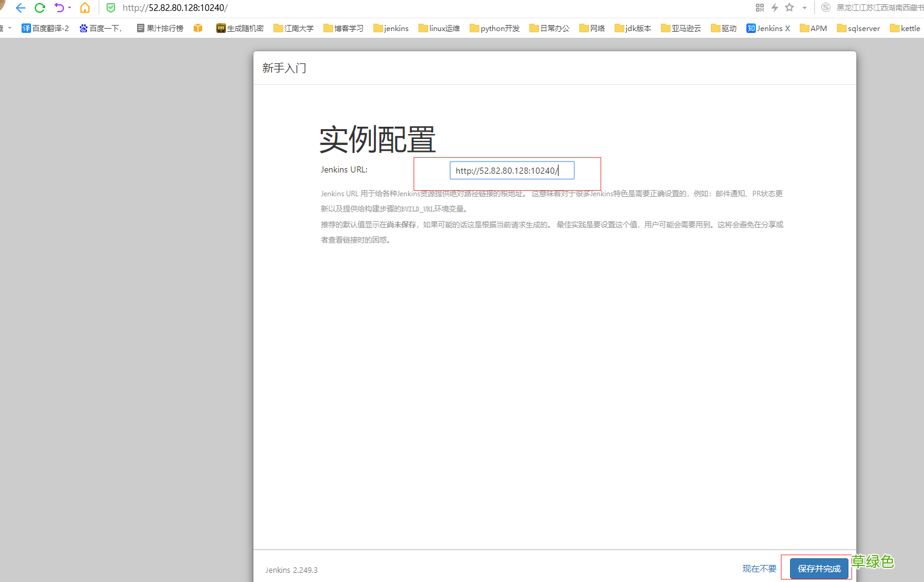
Task: Click inside the Jenkins URL input field
Action: tap(512, 170)
